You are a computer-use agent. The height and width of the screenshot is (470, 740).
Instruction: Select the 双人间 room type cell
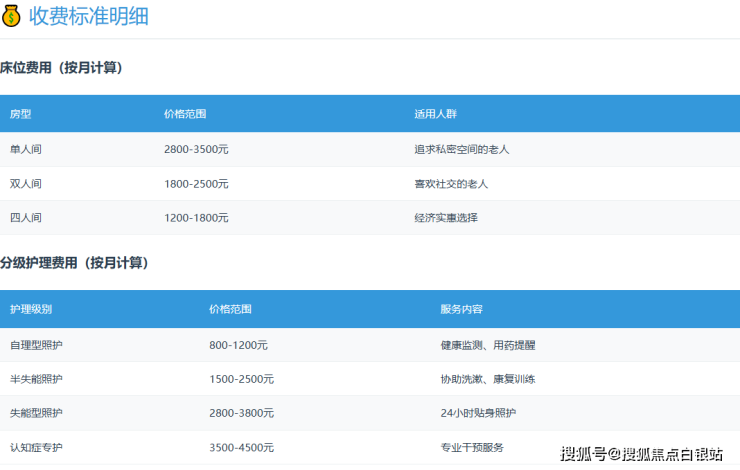pos(26,184)
